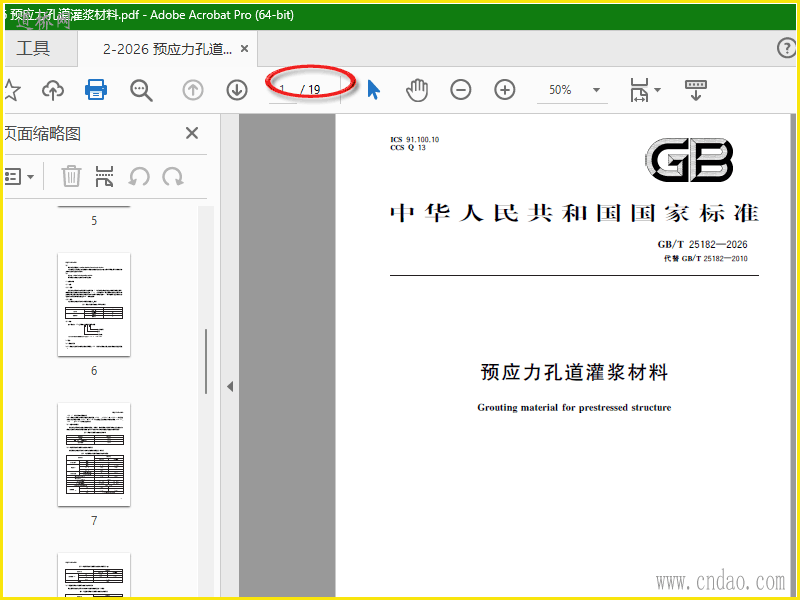Select the arrow selection tool

pos(373,90)
